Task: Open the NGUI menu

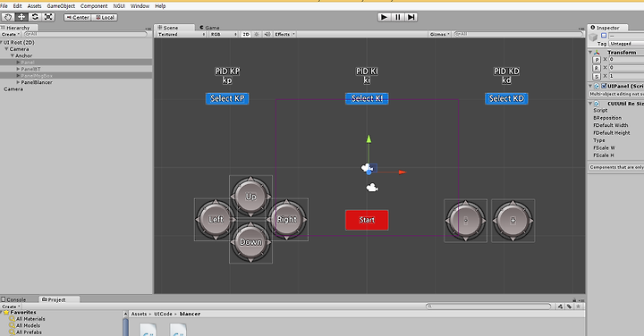Action: [119, 6]
